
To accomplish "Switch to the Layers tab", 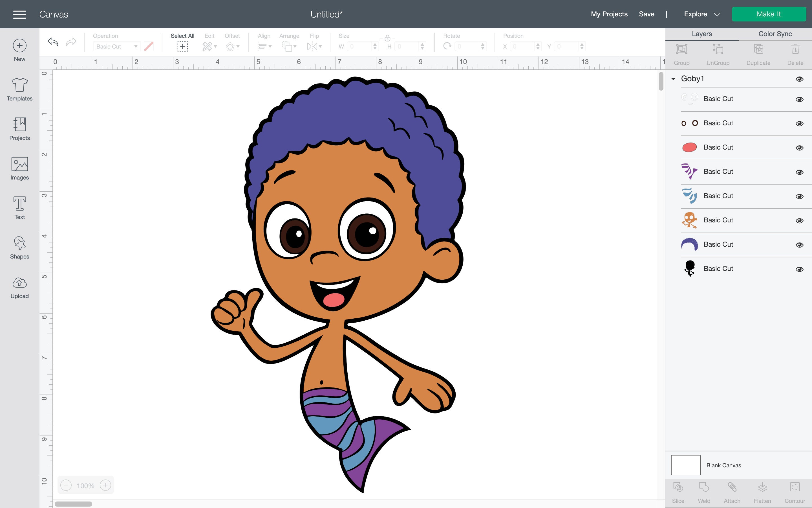I will pyautogui.click(x=701, y=34).
